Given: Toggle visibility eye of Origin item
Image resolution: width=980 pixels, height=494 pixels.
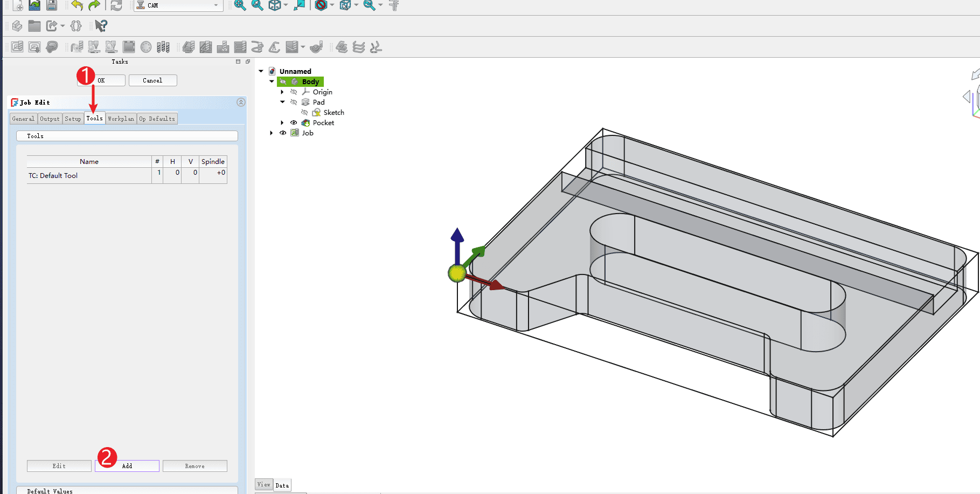Looking at the screenshot, I should tap(294, 92).
